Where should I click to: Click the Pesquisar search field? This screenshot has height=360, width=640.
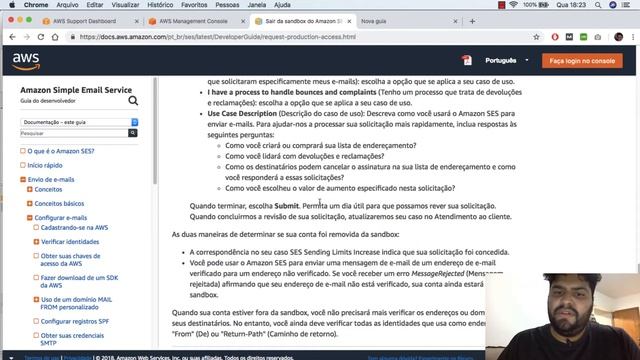[x=74, y=133]
